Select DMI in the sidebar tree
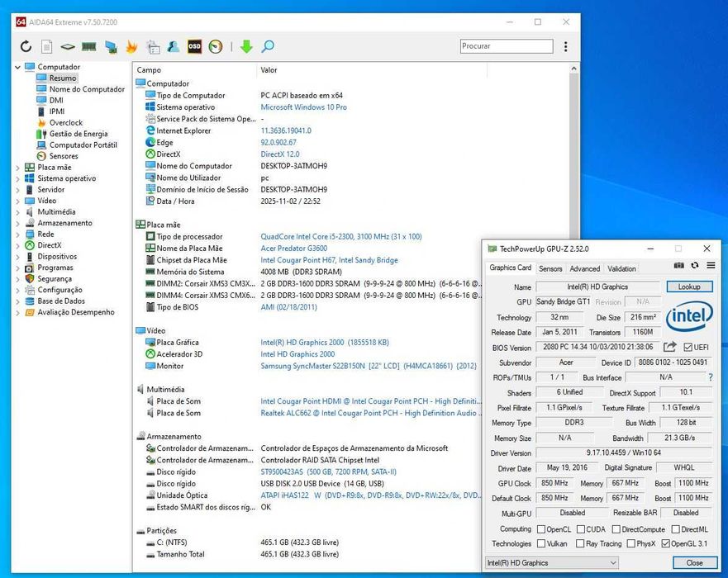The height and width of the screenshot is (578, 728). [56, 100]
